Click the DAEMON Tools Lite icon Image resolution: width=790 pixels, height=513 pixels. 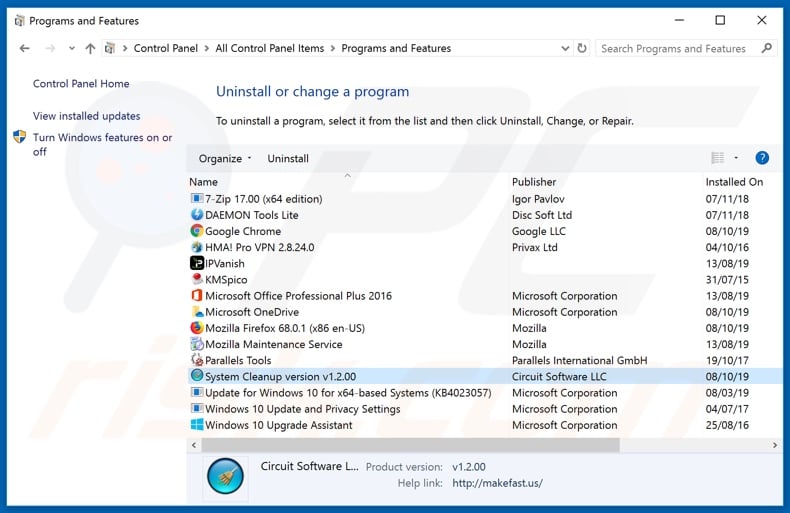(196, 215)
